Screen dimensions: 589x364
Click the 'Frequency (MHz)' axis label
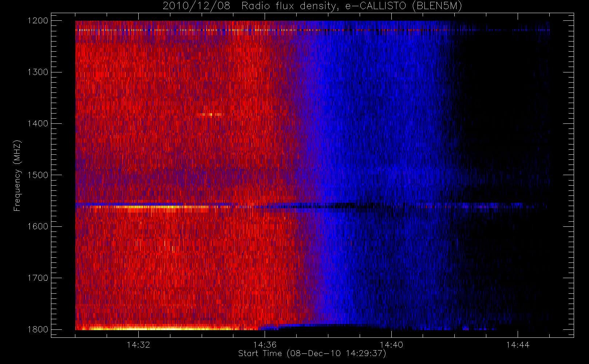(x=17, y=175)
